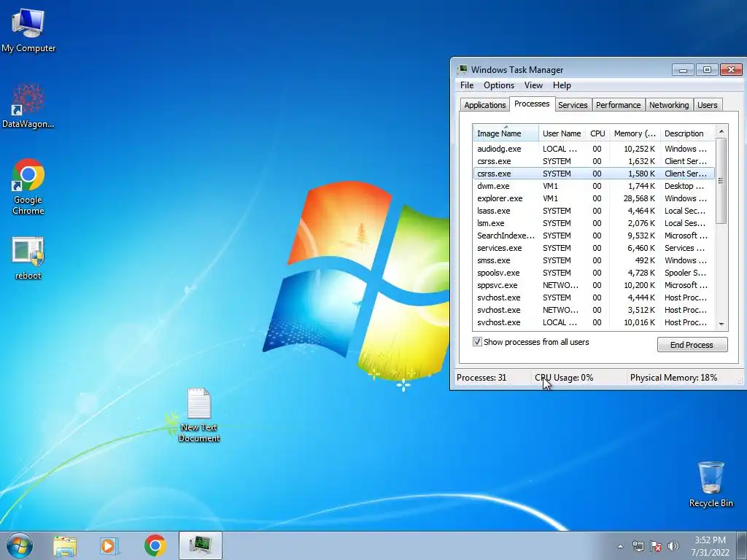Select the explorer.exe process row
The image size is (747, 560).
pyautogui.click(x=594, y=198)
